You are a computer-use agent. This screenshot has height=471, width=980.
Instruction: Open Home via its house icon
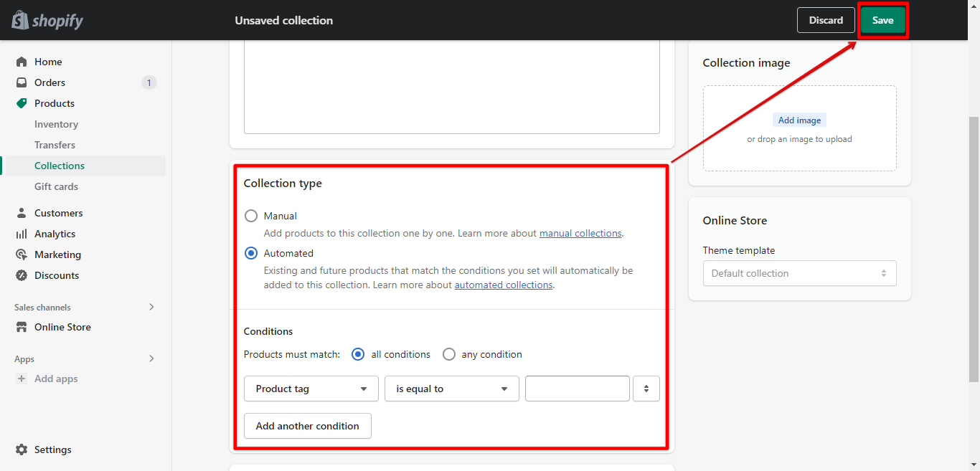pos(22,62)
